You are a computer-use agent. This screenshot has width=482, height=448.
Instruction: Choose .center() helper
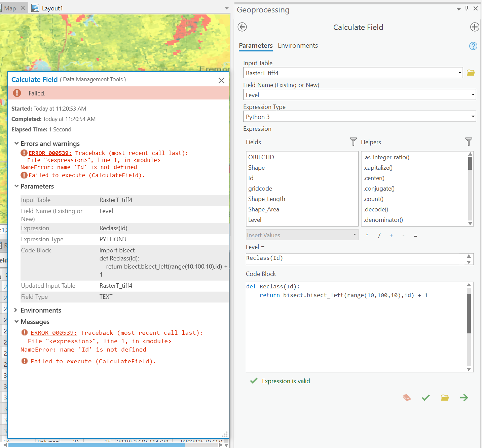(x=374, y=178)
